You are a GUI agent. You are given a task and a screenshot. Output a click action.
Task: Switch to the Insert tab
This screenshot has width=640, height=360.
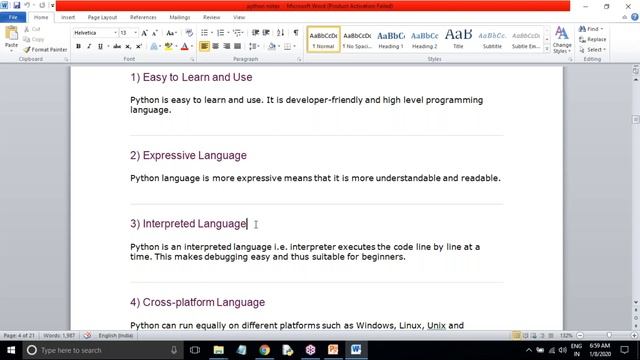coord(68,17)
